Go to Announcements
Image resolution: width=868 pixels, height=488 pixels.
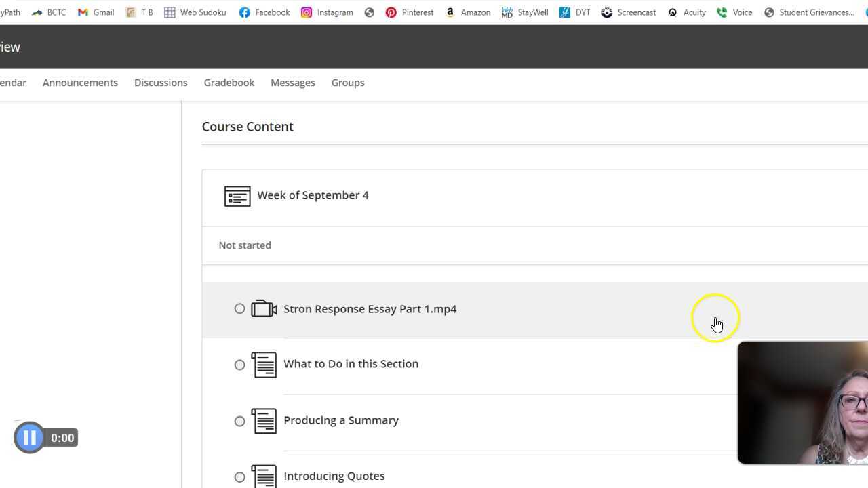tap(80, 83)
